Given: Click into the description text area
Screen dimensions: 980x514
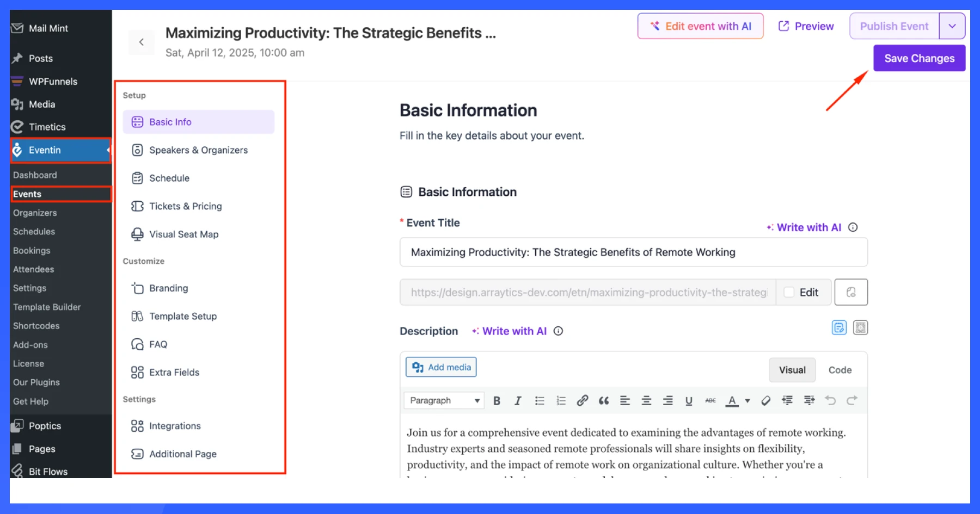Looking at the screenshot, I should pos(634,446).
